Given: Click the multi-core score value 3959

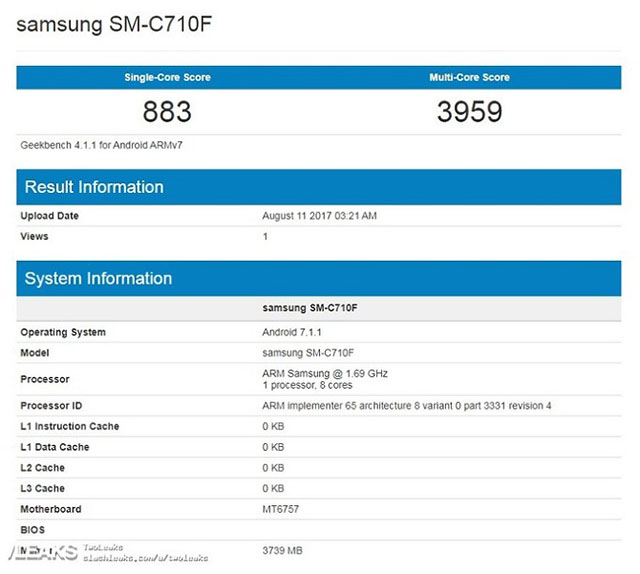Looking at the screenshot, I should pyautogui.click(x=470, y=111).
